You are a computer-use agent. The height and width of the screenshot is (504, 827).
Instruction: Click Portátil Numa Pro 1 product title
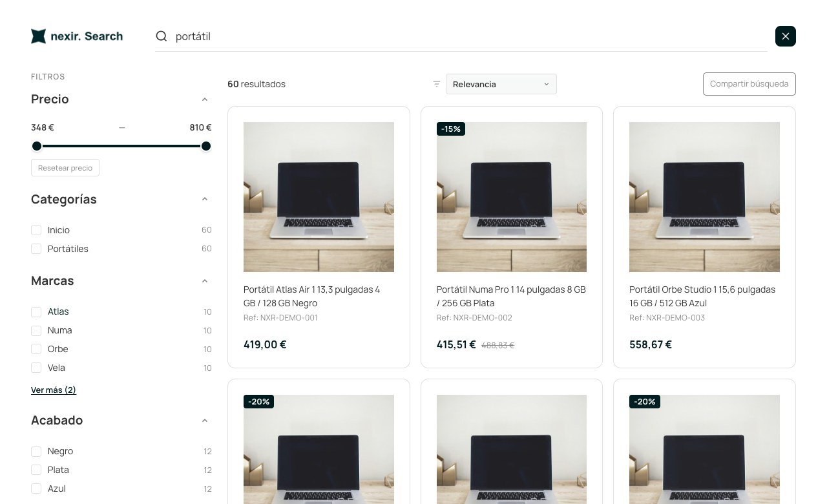[x=511, y=296]
